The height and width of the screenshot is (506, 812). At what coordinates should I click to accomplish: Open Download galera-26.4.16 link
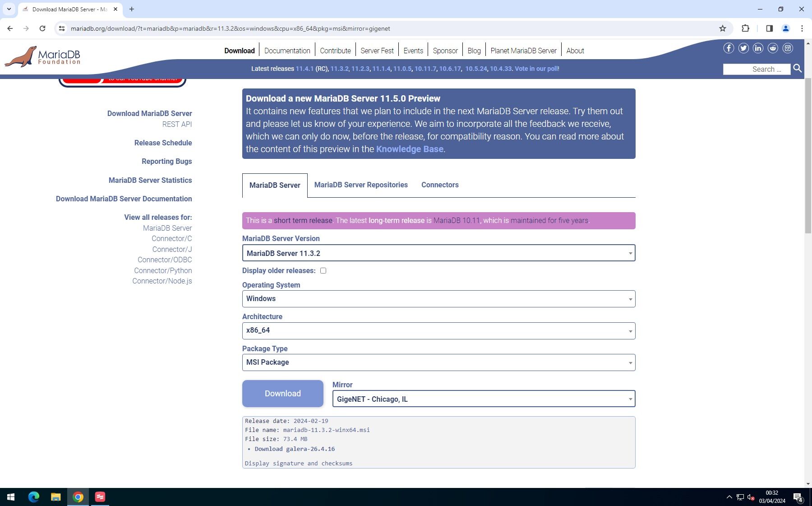point(295,449)
